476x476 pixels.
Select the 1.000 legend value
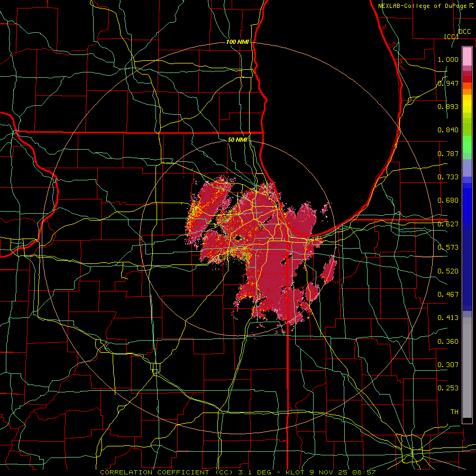(x=448, y=59)
